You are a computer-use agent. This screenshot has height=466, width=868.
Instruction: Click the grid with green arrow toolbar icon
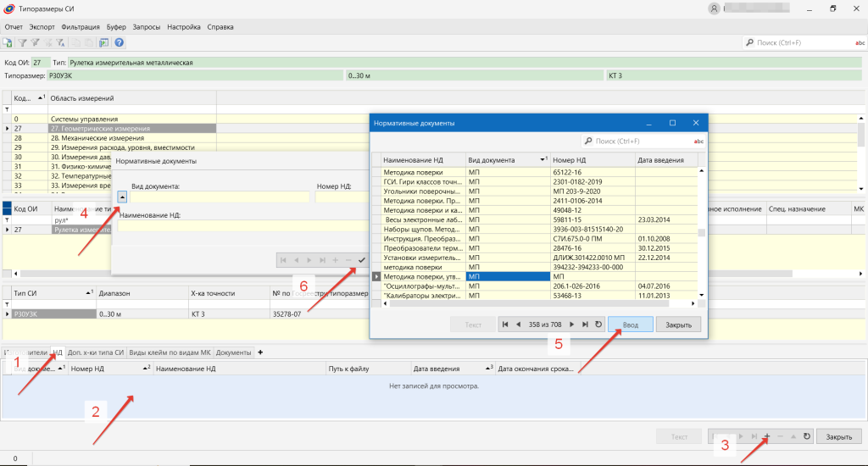pos(103,42)
